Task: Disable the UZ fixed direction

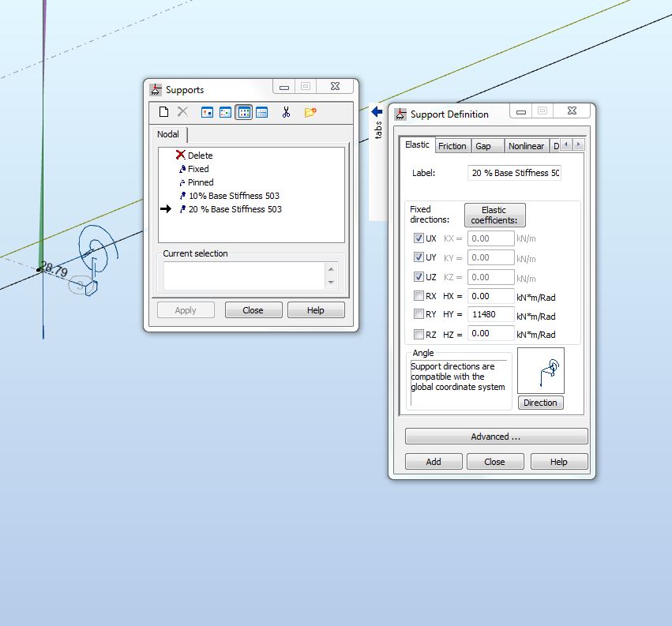Action: 419,277
